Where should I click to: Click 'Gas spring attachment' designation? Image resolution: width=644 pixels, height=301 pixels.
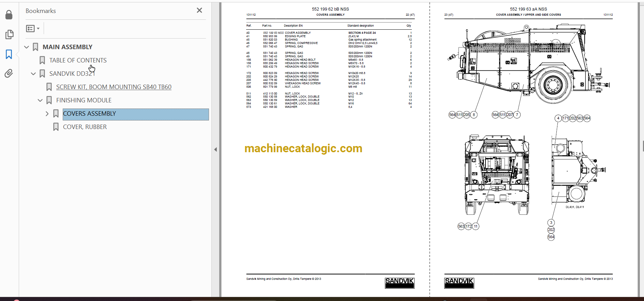[362, 40]
